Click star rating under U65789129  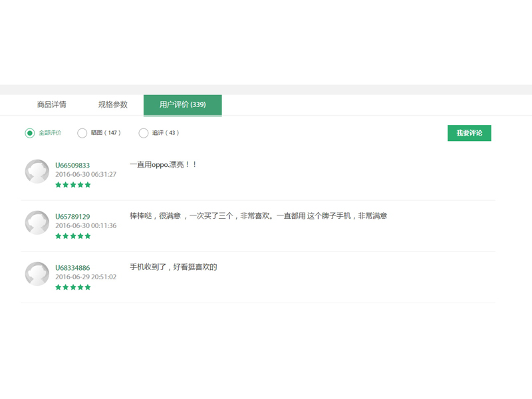pyautogui.click(x=73, y=236)
